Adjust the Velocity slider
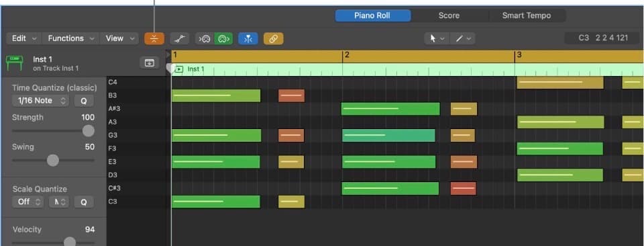Screen dimensions: 644x246 [70, 242]
